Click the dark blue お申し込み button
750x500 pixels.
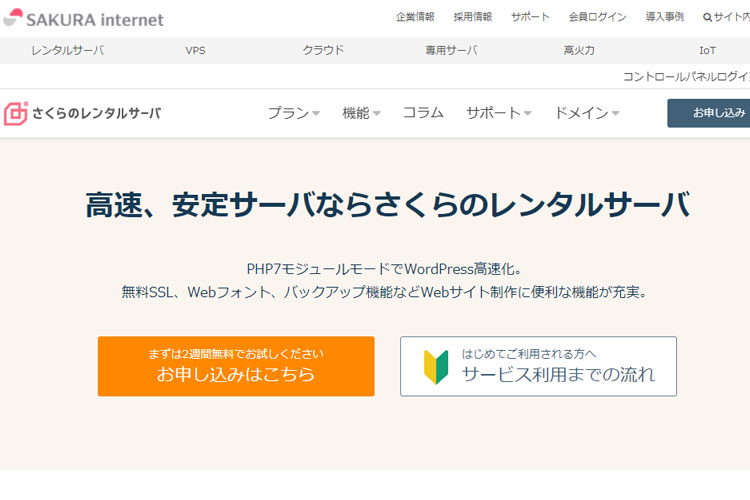pyautogui.click(x=708, y=113)
